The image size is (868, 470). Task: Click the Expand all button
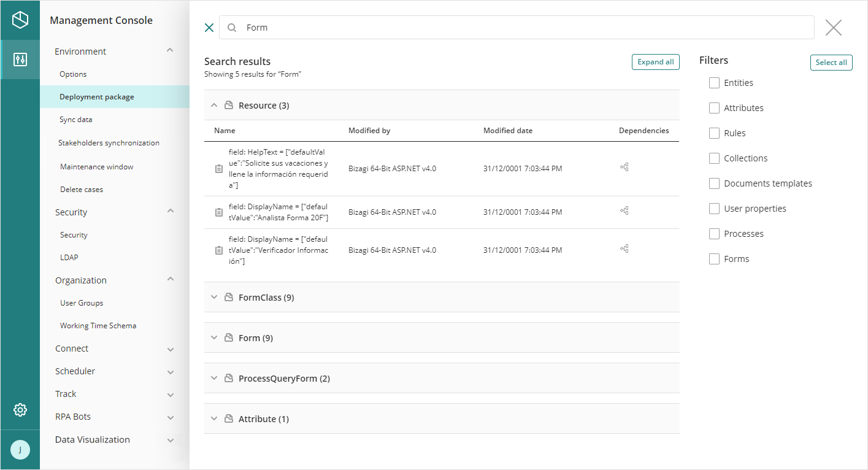point(656,62)
